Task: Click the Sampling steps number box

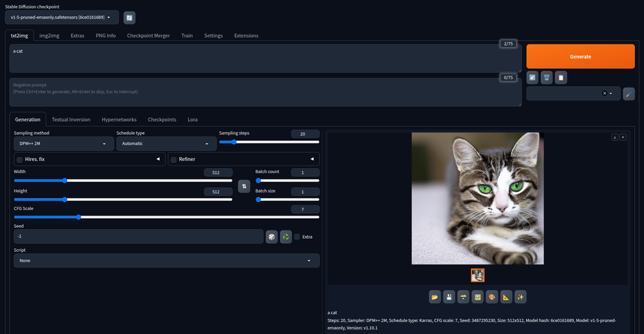Action: pos(305,134)
